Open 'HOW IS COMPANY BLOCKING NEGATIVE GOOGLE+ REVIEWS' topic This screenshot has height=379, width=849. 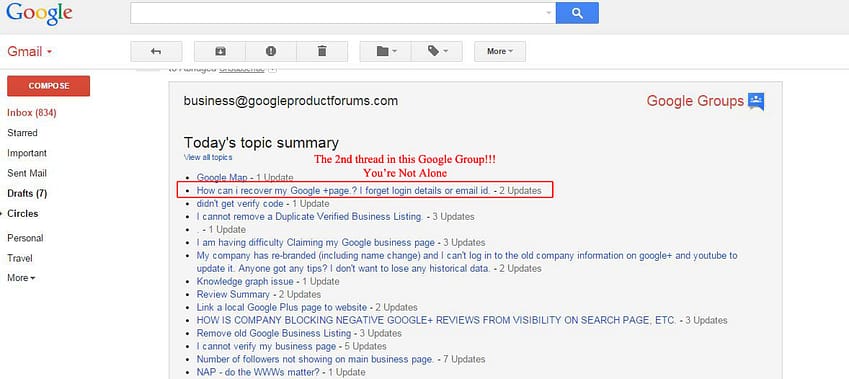(436, 321)
